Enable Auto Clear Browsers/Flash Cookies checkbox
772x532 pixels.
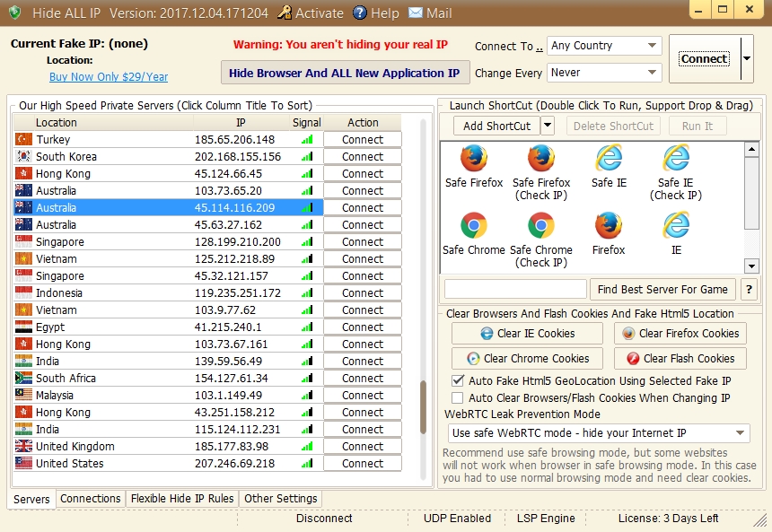(458, 397)
